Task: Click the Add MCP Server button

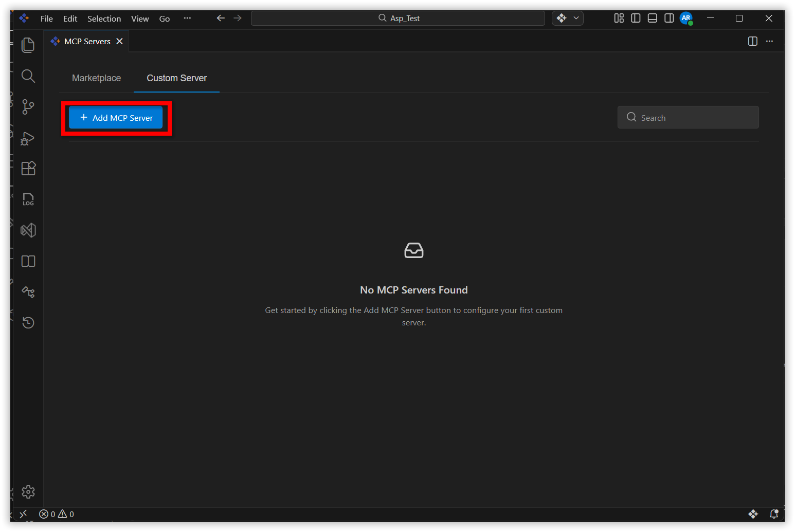Action: point(116,118)
